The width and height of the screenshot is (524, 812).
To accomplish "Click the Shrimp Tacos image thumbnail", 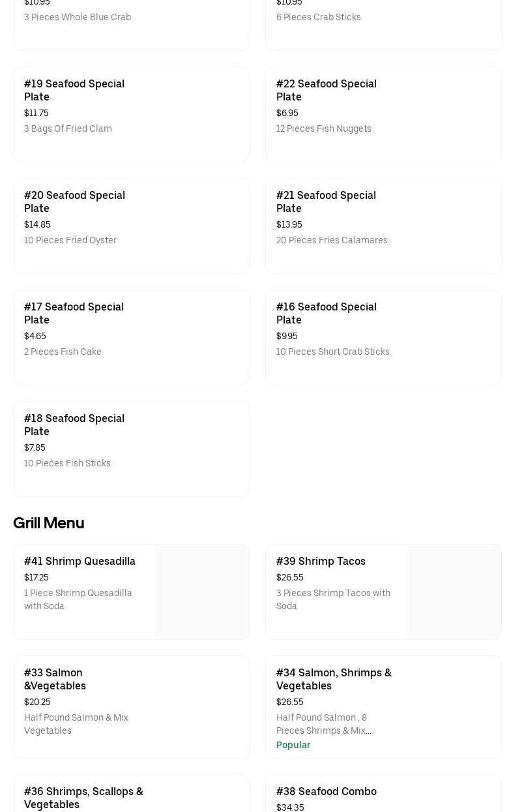I will (x=454, y=592).
